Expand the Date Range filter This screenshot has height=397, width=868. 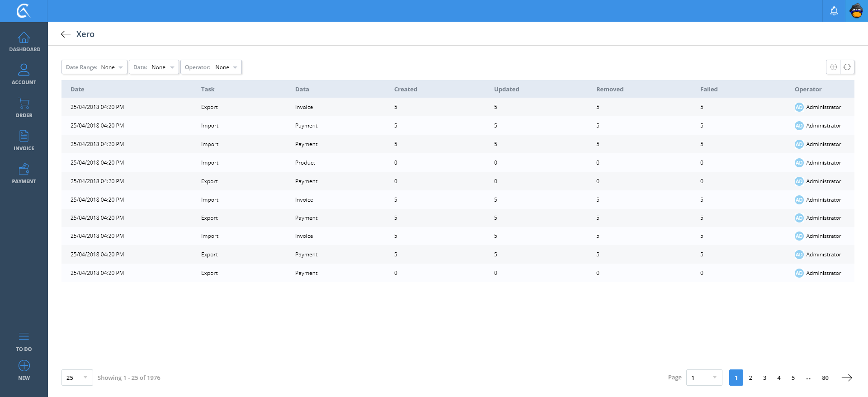pos(94,67)
